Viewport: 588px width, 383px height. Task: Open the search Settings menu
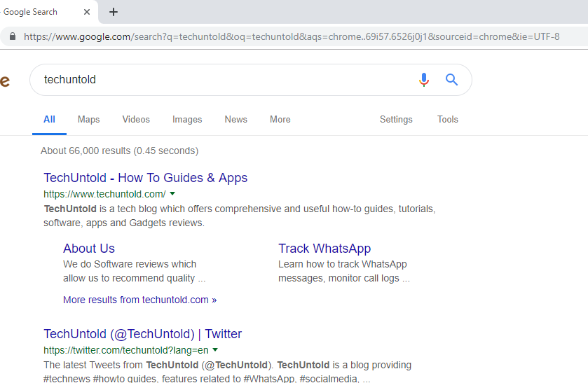point(396,120)
